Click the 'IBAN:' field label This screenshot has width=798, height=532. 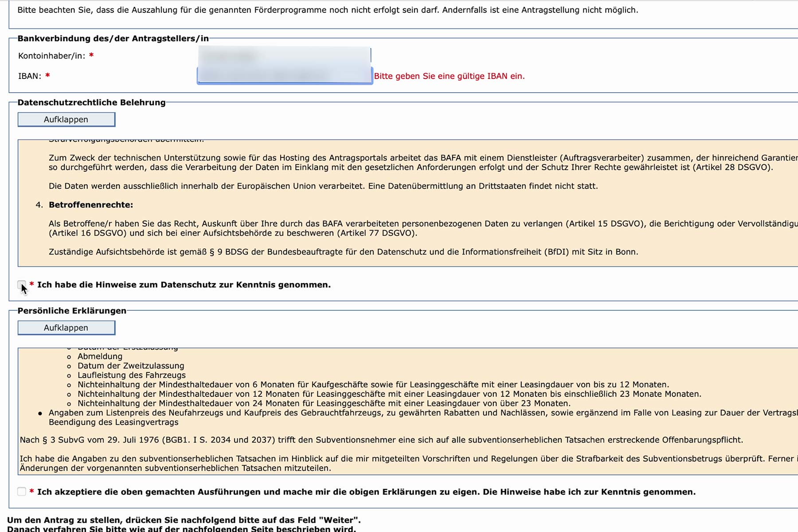(x=30, y=76)
